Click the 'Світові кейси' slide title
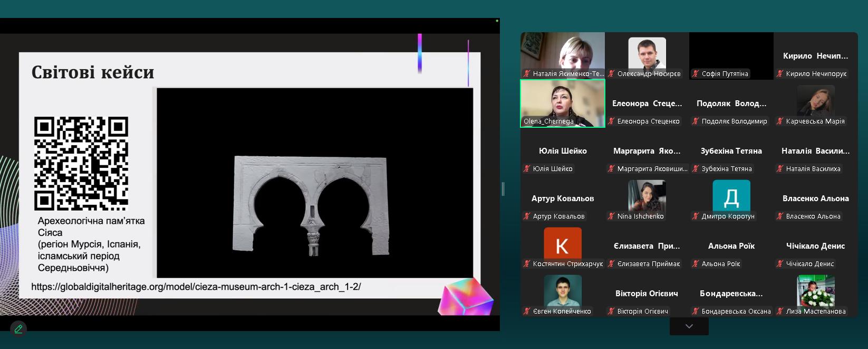This screenshot has width=868, height=349. tap(93, 72)
